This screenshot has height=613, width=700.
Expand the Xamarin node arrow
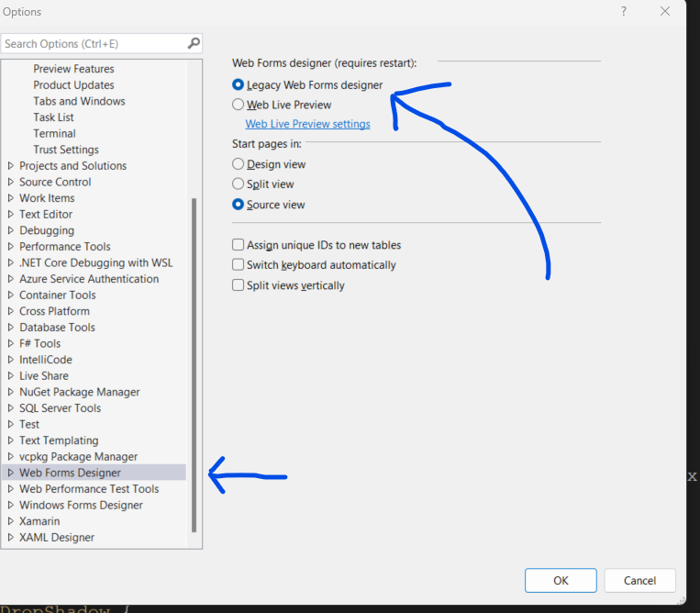pyautogui.click(x=11, y=521)
